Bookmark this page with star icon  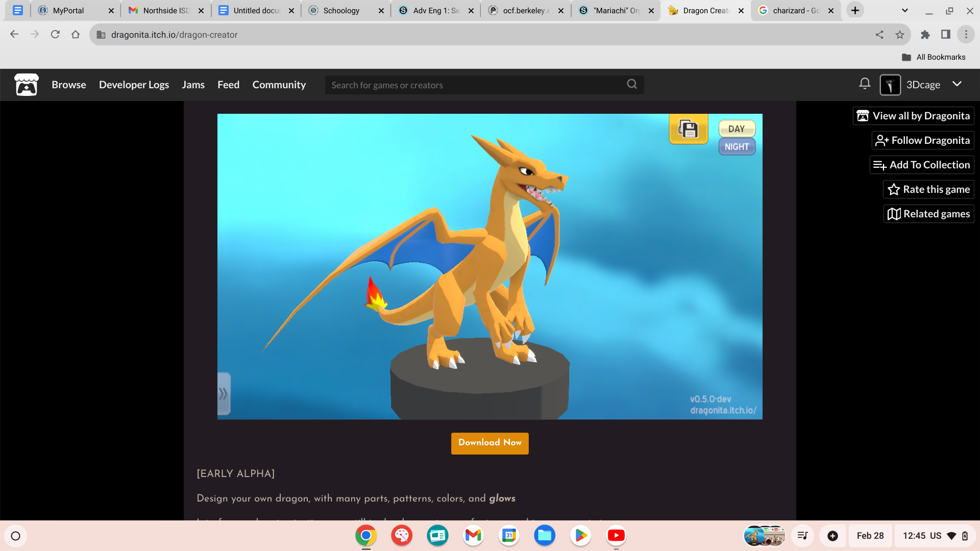[900, 35]
